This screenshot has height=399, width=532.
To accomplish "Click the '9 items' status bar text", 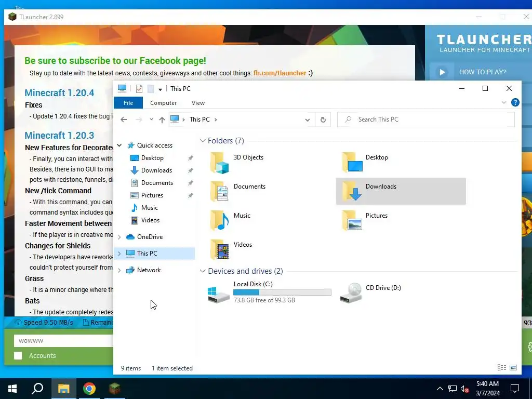I will [131, 368].
